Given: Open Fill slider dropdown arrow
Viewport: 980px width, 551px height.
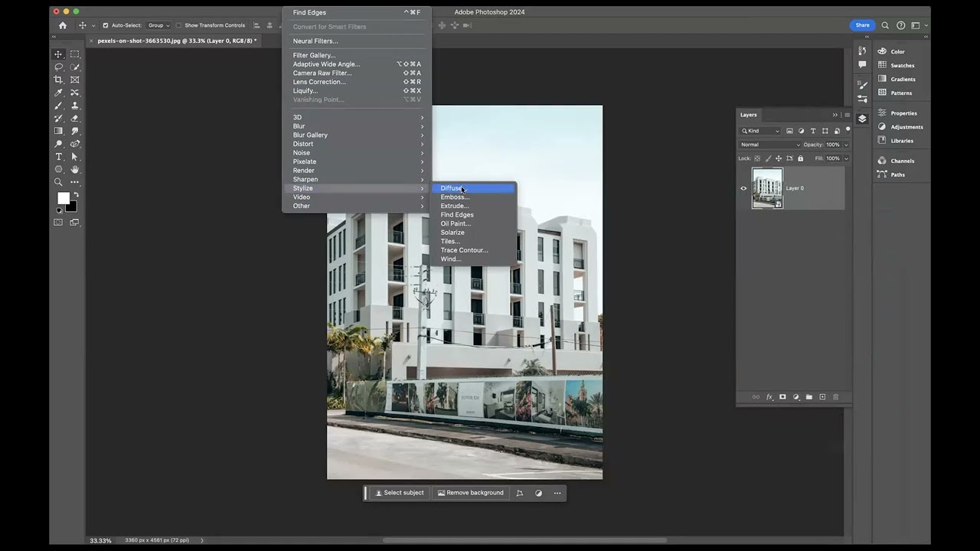Looking at the screenshot, I should pyautogui.click(x=846, y=158).
